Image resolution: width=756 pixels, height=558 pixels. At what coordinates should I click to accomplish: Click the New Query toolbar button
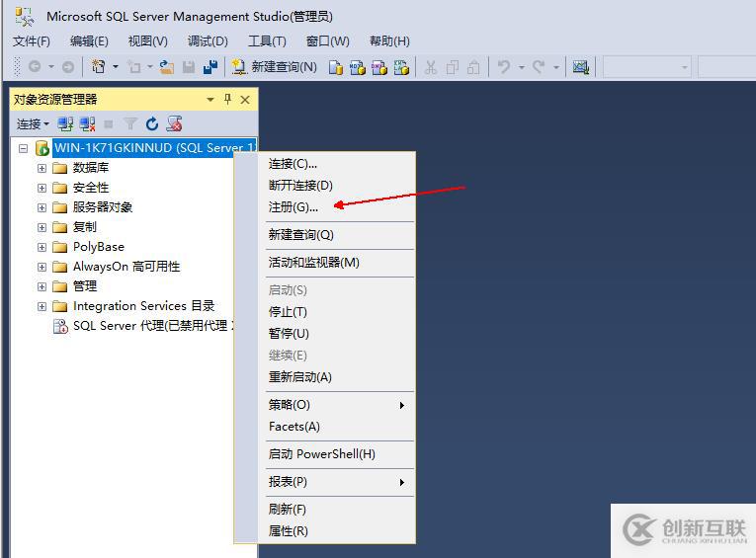coord(275,67)
